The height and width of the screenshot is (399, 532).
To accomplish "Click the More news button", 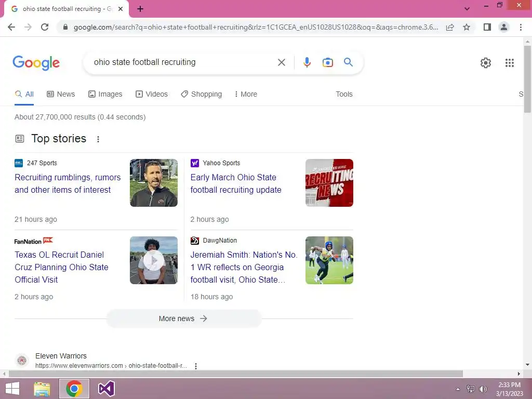I will (183, 318).
